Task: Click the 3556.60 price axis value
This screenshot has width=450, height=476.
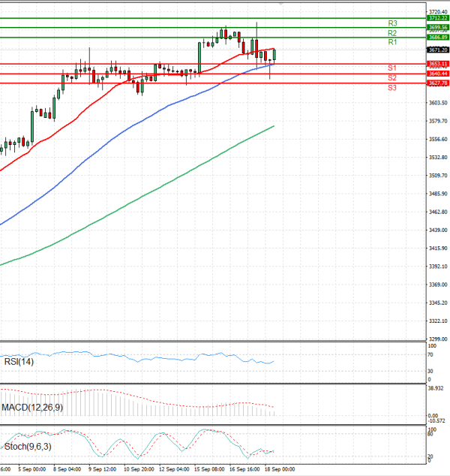Action: 438,140
